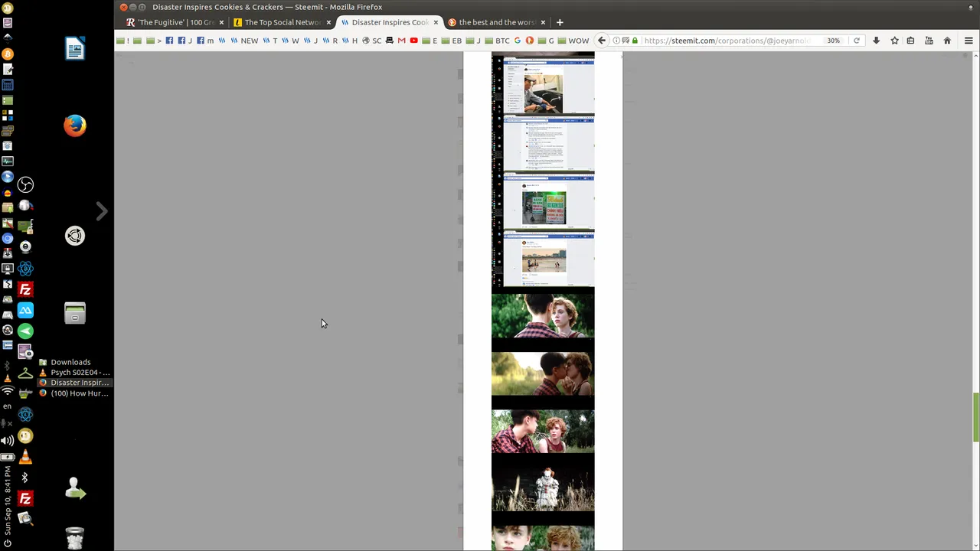Expand the side panel chevron arrow
The height and width of the screenshot is (551, 980).
tap(102, 210)
